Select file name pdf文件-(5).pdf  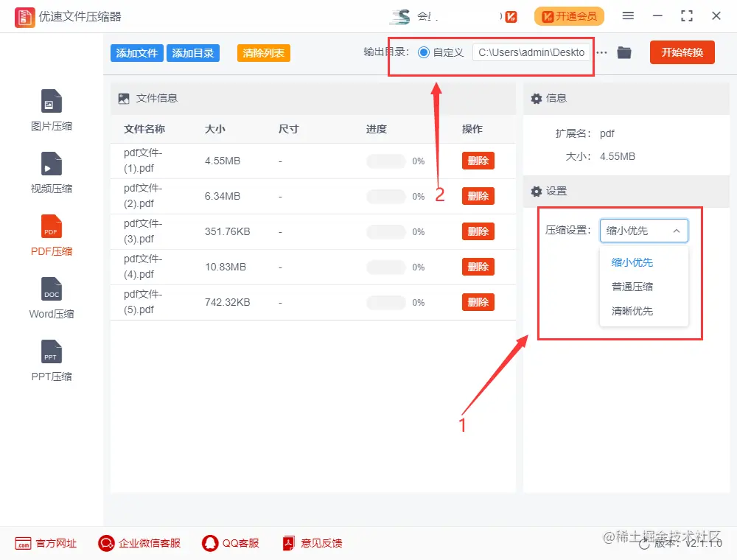click(143, 302)
